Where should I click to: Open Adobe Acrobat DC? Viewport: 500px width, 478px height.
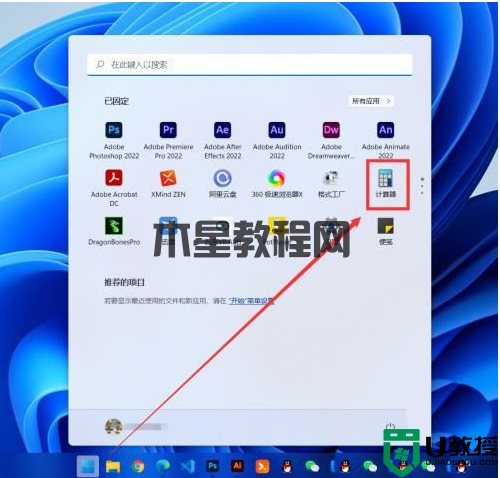click(x=114, y=188)
